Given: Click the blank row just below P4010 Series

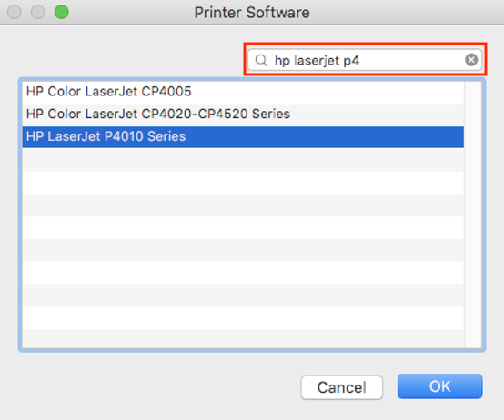Looking at the screenshot, I should [243, 160].
